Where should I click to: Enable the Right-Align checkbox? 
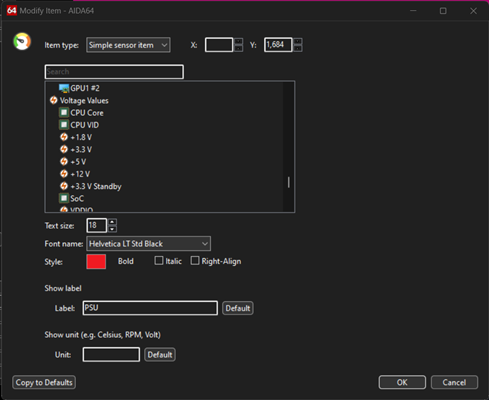pos(195,261)
